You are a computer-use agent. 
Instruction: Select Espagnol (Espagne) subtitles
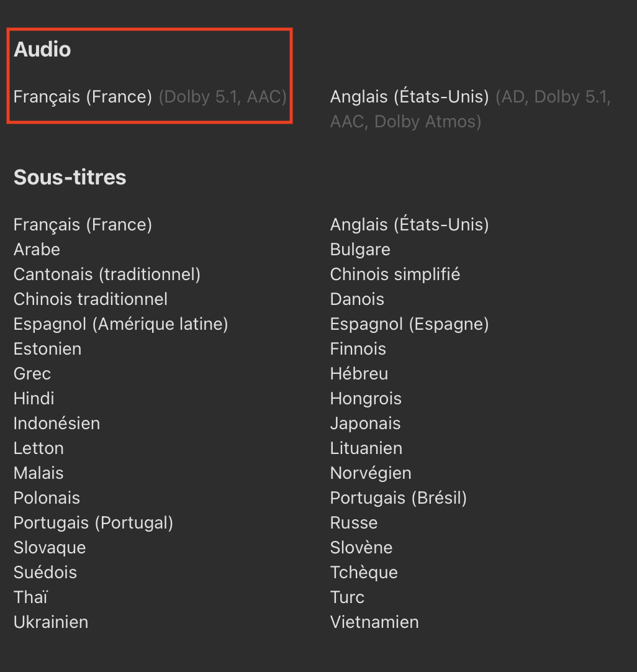tap(409, 324)
